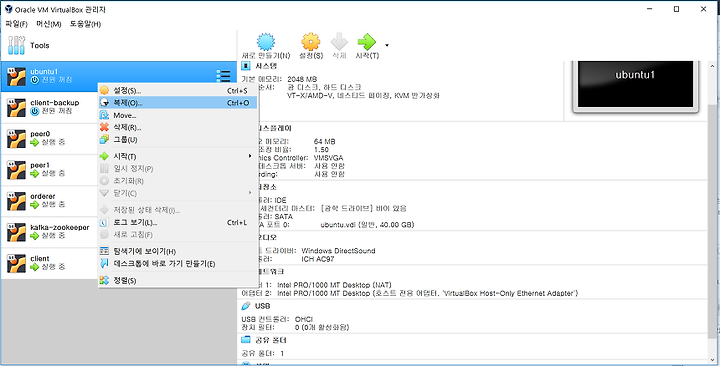This screenshot has width=720, height=366.
Task: Open the Start button dropdown arrow
Action: pyautogui.click(x=387, y=45)
